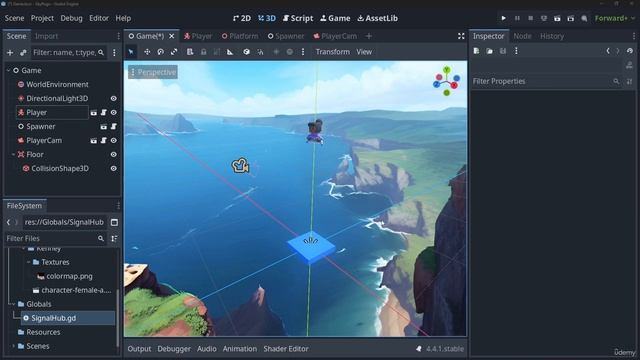Screen dimensions: 640x360
Task: Toggle visibility of Floor node
Action: [x=113, y=154]
